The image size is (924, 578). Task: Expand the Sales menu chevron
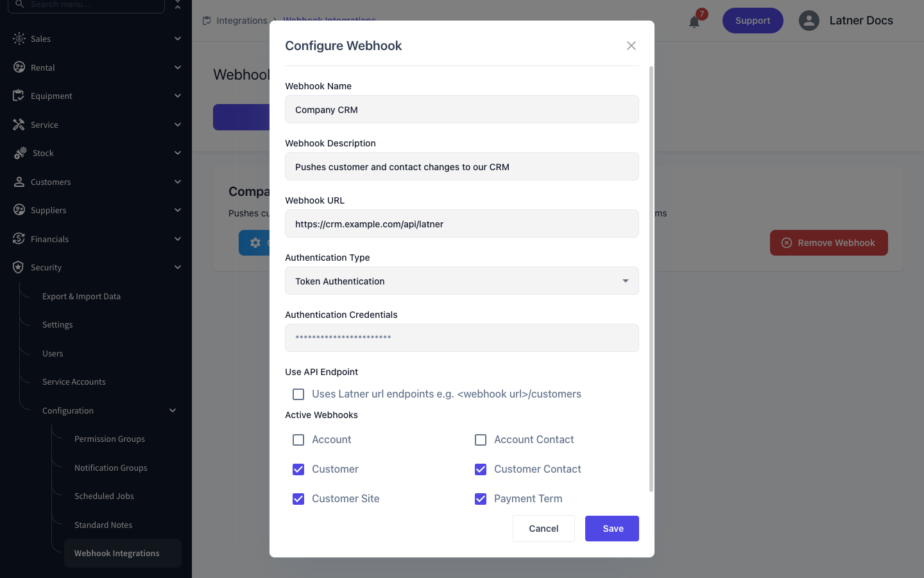tap(178, 39)
